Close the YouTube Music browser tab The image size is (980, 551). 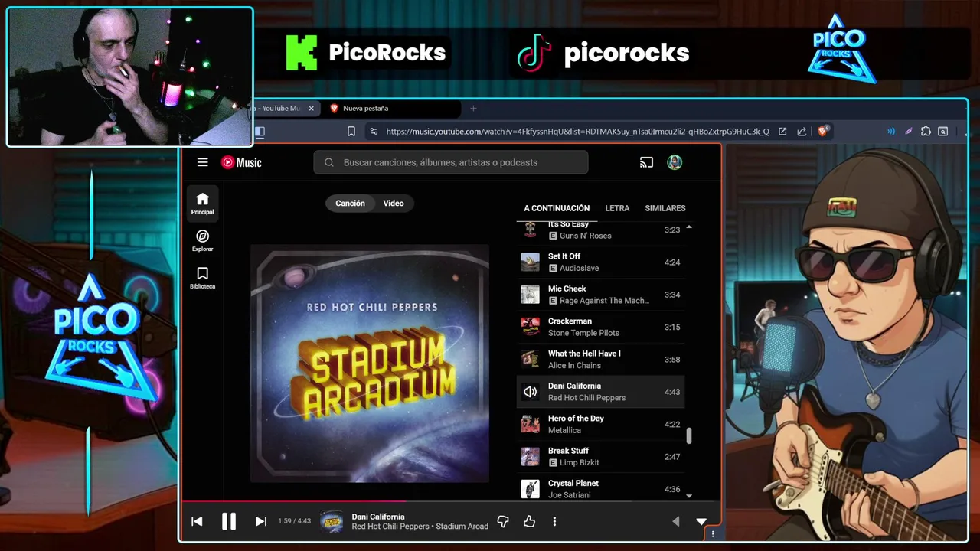click(x=311, y=109)
